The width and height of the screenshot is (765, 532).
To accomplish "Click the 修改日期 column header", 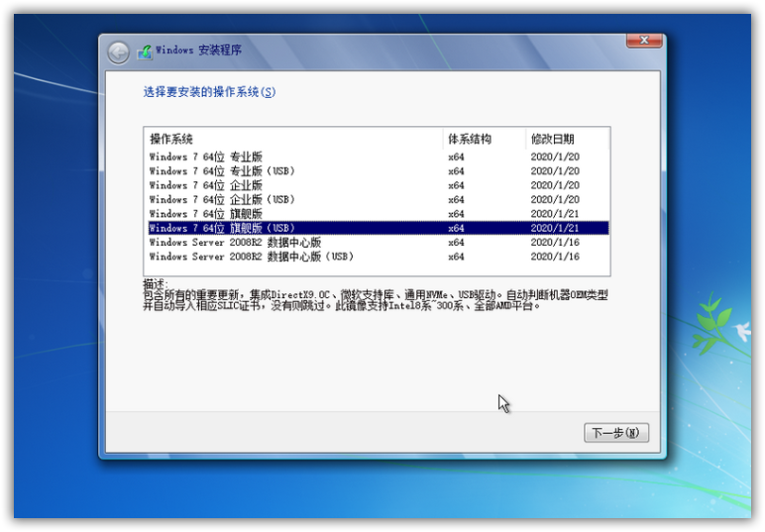I will click(568, 139).
